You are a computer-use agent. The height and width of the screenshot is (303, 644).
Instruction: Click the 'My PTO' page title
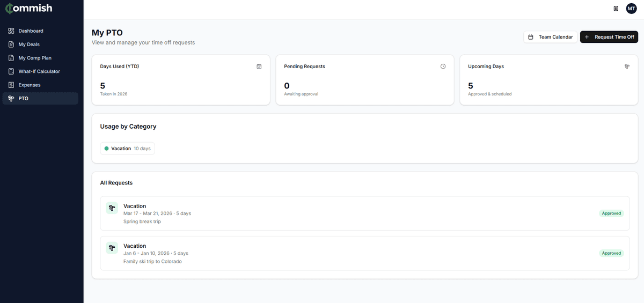(107, 33)
